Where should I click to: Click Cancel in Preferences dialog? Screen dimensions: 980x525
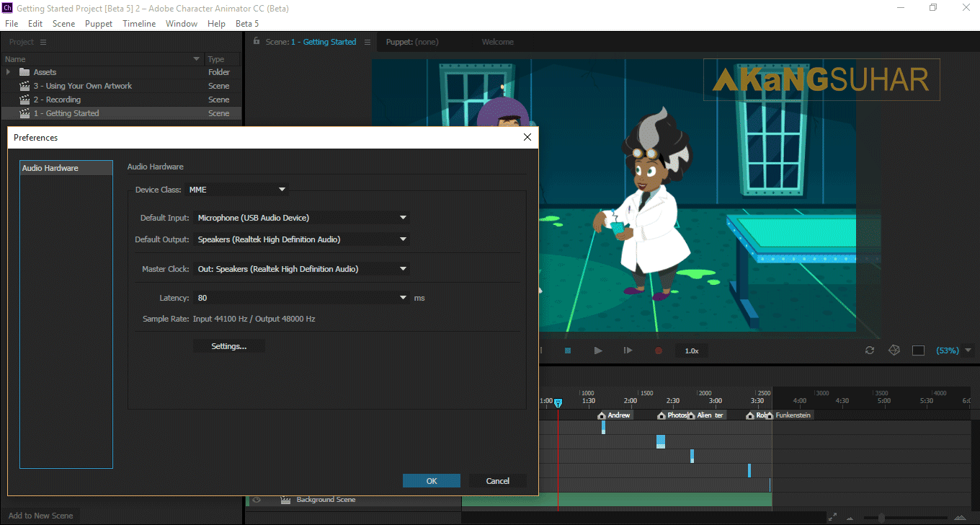[x=498, y=481]
